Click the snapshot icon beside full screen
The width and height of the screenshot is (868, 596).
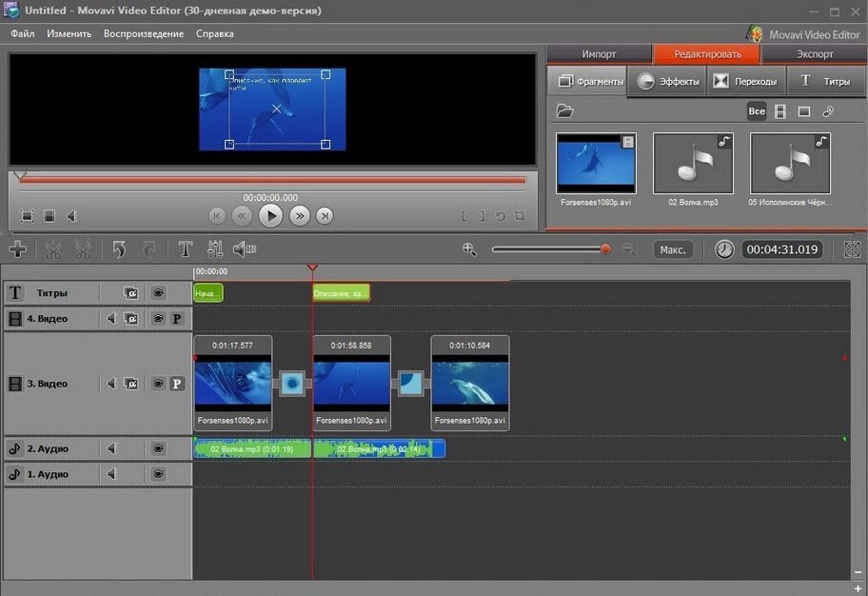49,216
